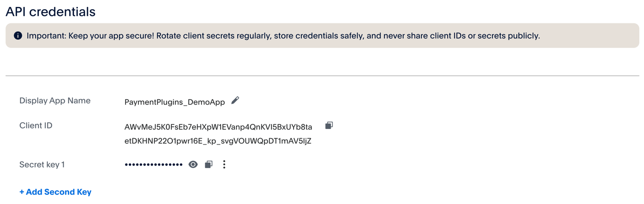Viewport: 644px width, 204px height.
Task: Copy the Client ID to clipboard
Action: click(x=329, y=125)
